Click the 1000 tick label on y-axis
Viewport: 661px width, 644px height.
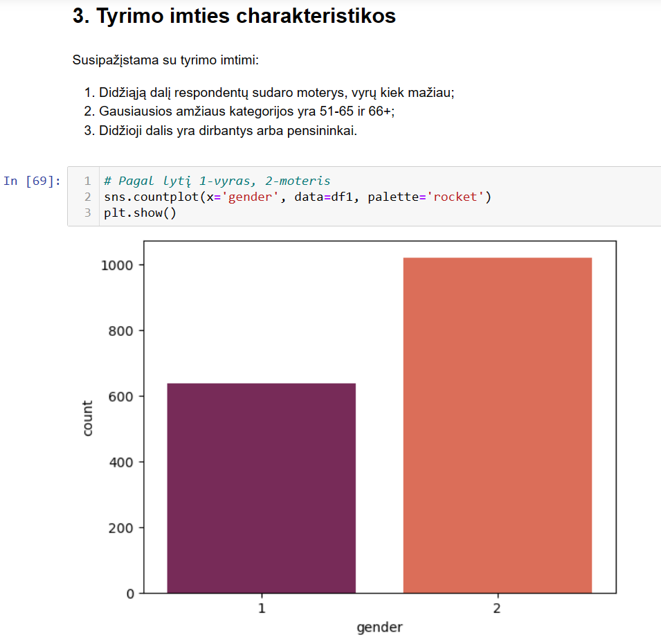click(117, 265)
